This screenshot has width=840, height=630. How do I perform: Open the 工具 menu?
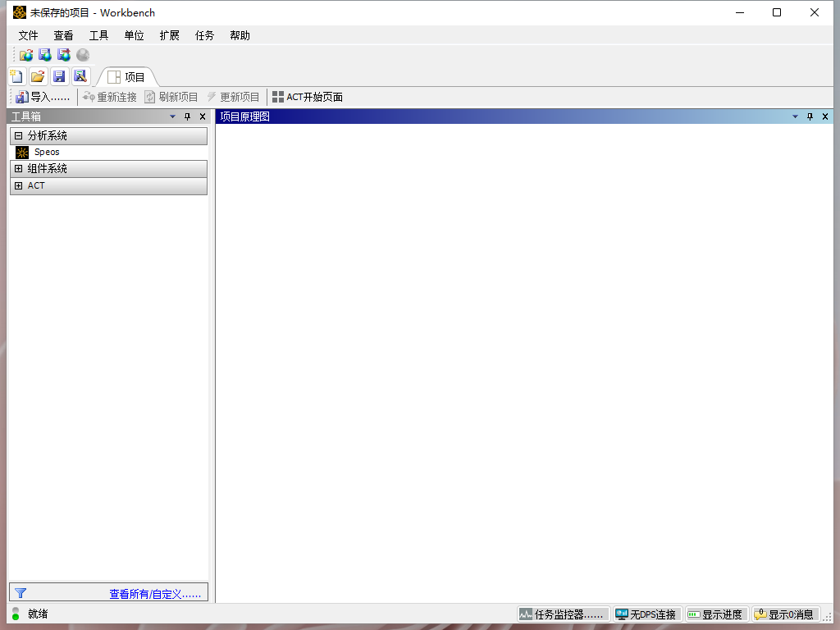(x=98, y=35)
